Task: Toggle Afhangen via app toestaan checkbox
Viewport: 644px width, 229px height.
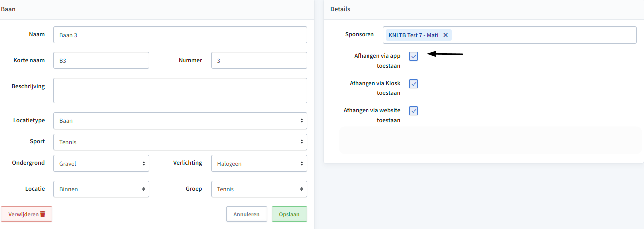Action: tap(414, 56)
